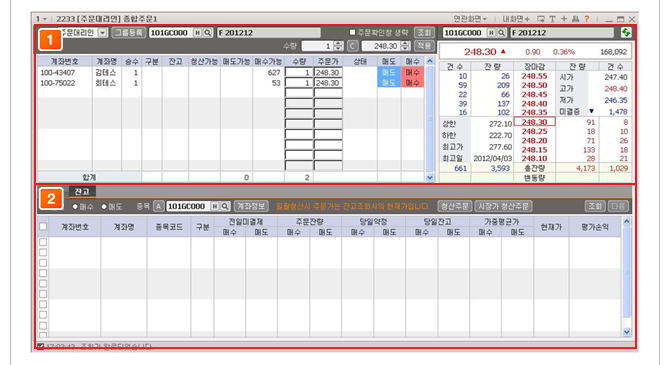Click the quantity stepper next to 수량
The image size is (670, 365).
click(338, 46)
